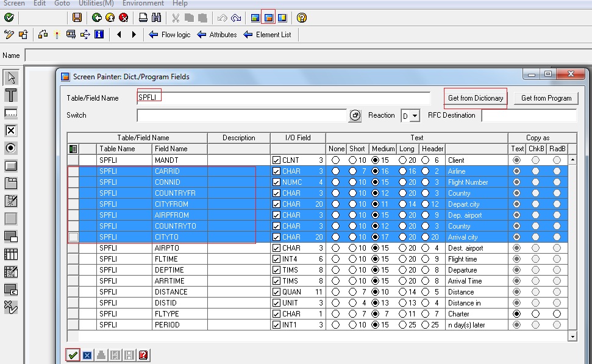The image size is (592, 364).
Task: Open the Environment menu
Action: (x=143, y=3)
